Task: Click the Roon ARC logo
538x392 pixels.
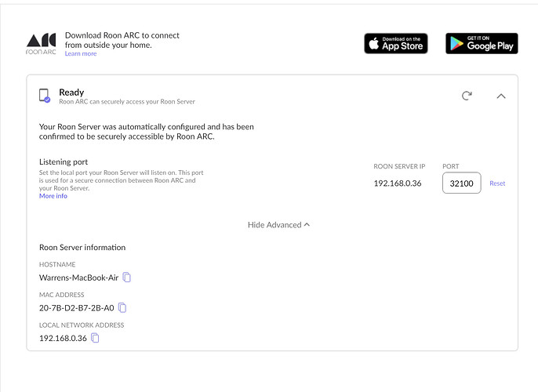Action: 41,44
